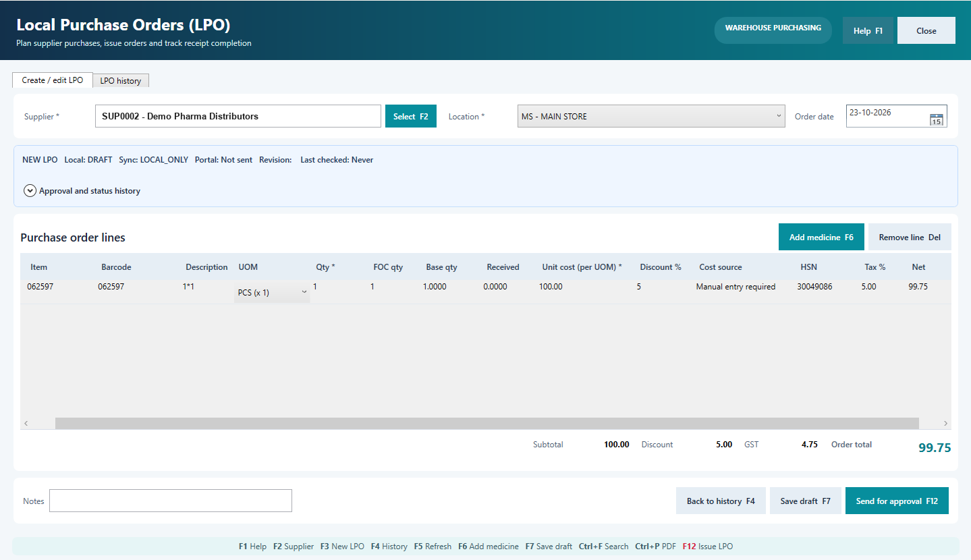
Task: Click the Cost source column header
Action: [721, 267]
